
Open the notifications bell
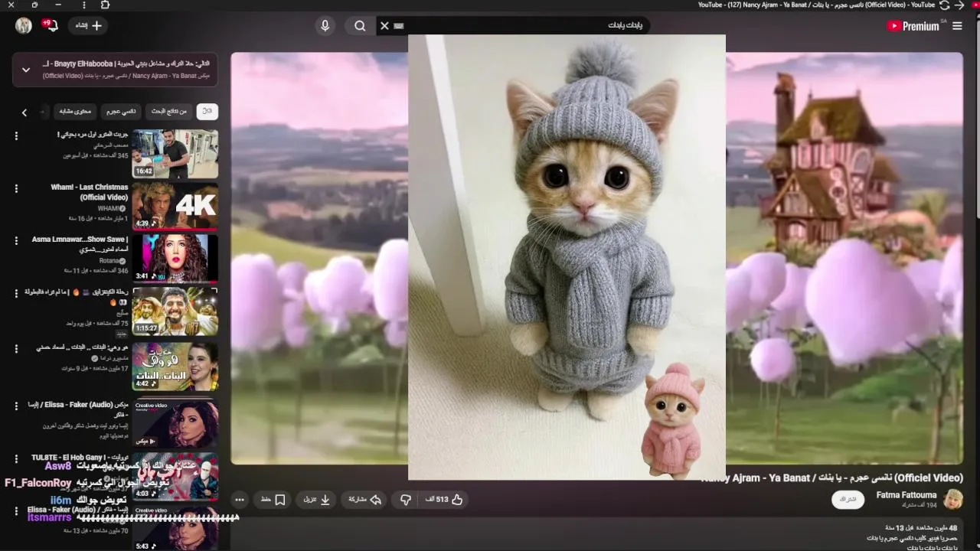50,25
